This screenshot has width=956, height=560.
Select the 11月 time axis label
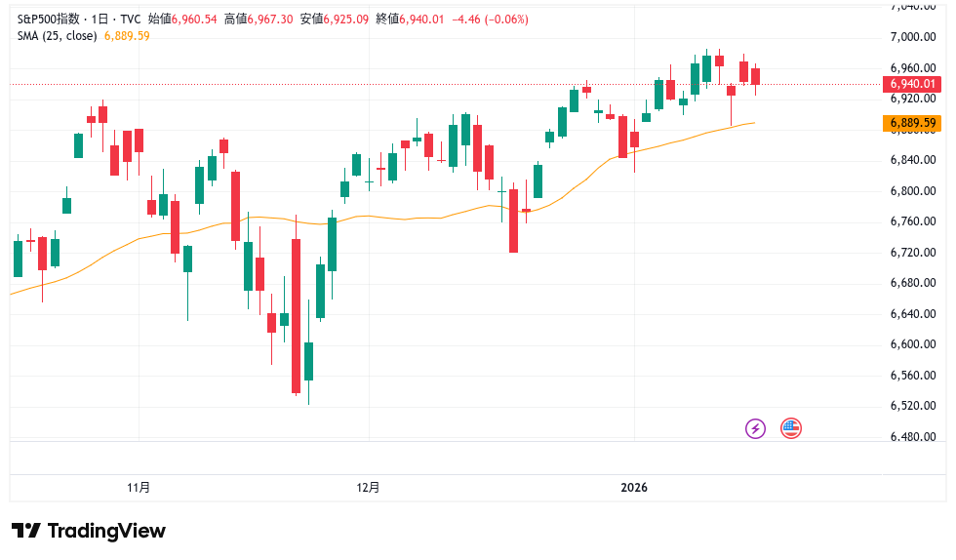(139, 487)
